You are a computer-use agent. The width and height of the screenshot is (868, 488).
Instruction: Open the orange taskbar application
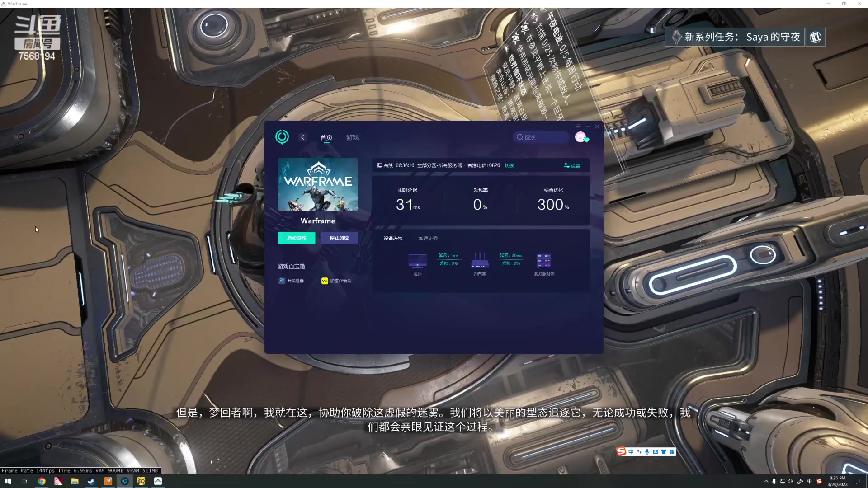108,481
